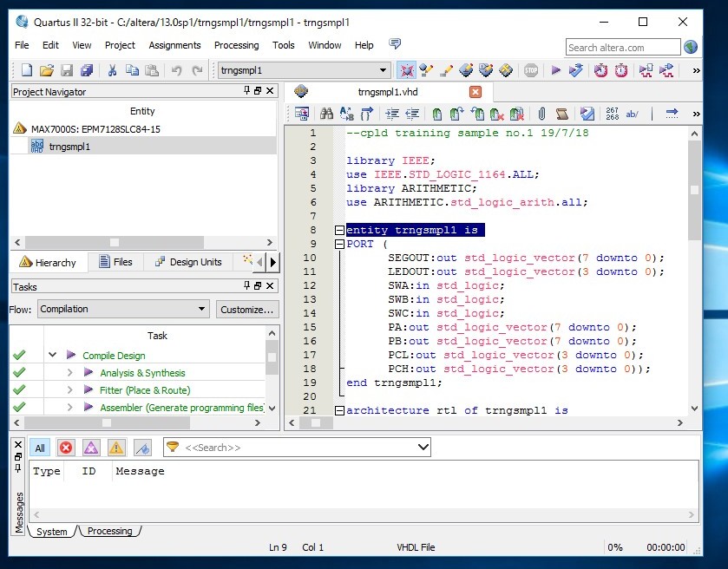Screen dimensions: 728x569
Task: Click the paperclip insert file icon
Action: tap(541, 114)
